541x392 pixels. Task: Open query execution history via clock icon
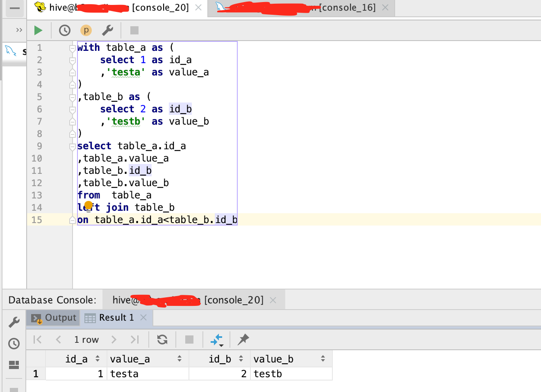(x=64, y=30)
